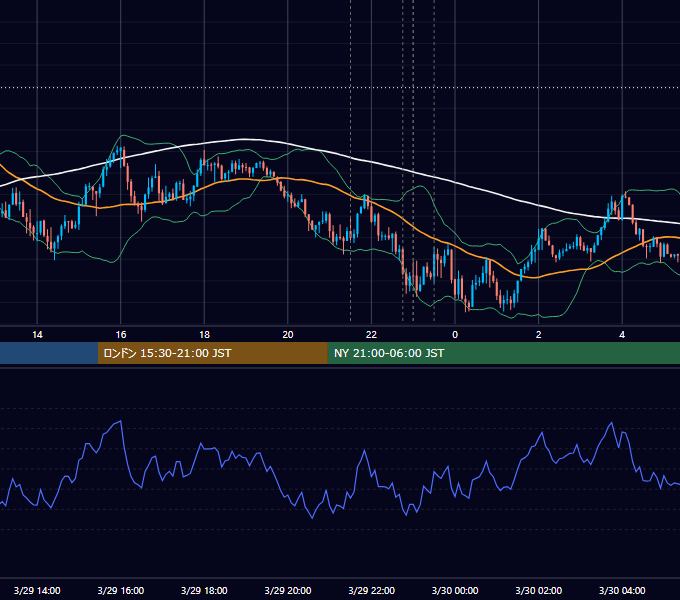Click the 3/29 18:00 date label
The width and height of the screenshot is (680, 600).
[204, 590]
